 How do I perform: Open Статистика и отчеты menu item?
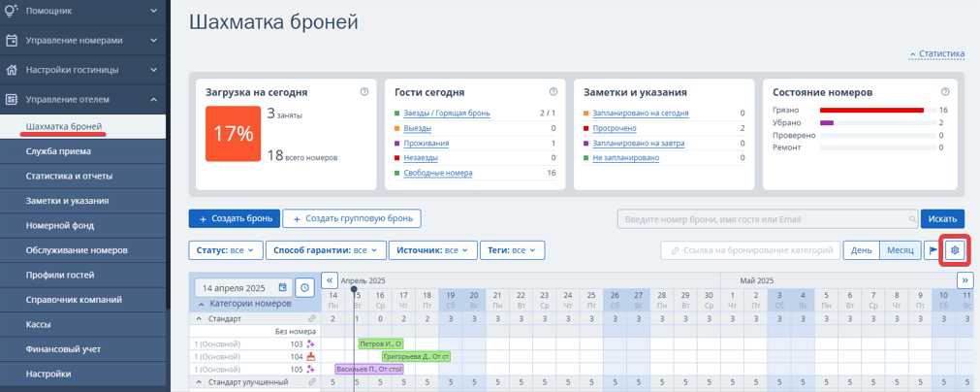pyautogui.click(x=82, y=177)
